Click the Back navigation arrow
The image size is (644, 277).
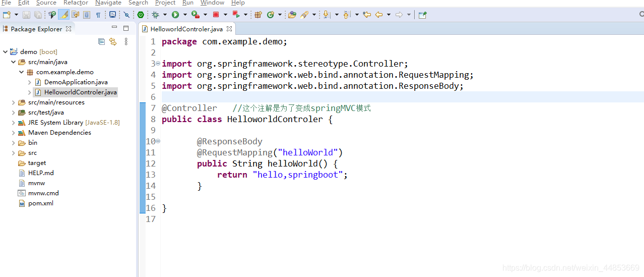pyautogui.click(x=379, y=15)
